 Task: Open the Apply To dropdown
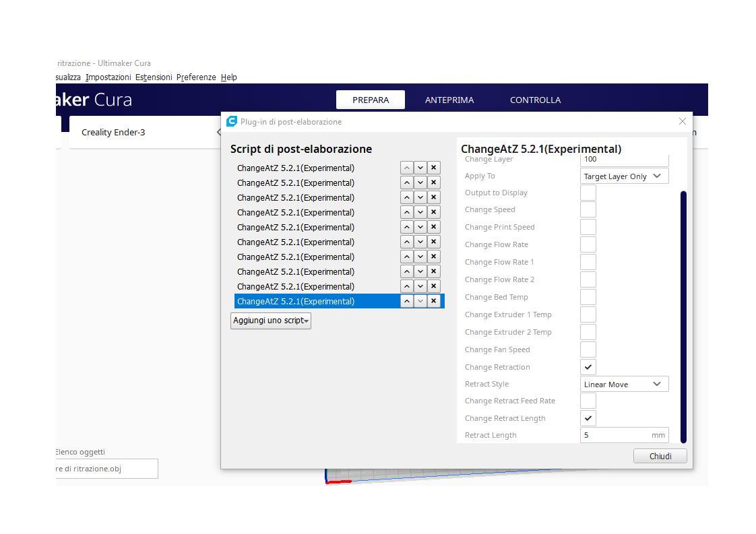[x=624, y=176]
